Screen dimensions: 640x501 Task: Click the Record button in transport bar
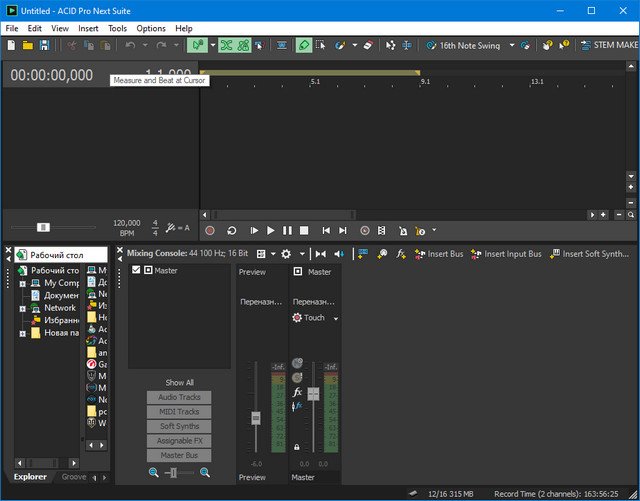coord(210,230)
